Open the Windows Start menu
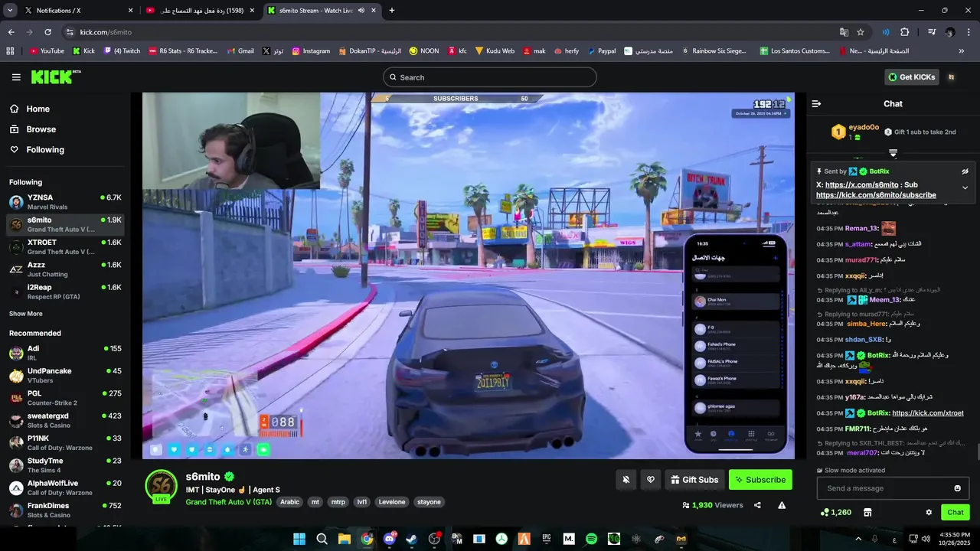This screenshot has height=551, width=980. coord(299,539)
